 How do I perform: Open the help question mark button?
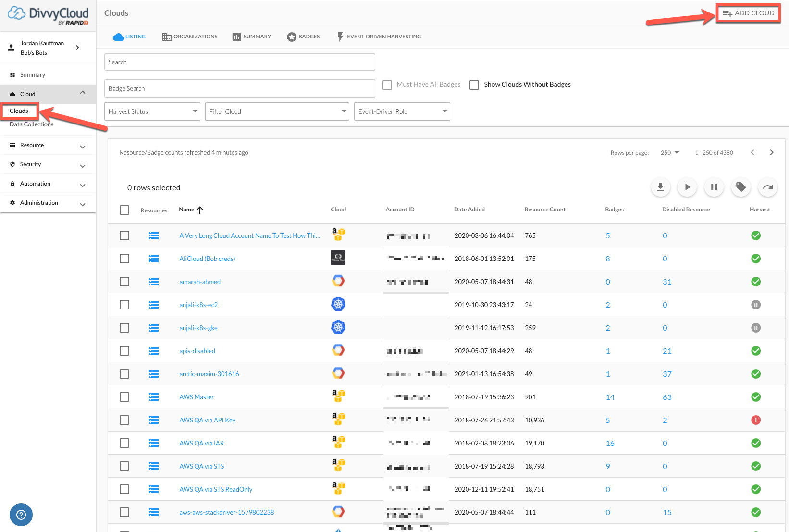tap(21, 515)
